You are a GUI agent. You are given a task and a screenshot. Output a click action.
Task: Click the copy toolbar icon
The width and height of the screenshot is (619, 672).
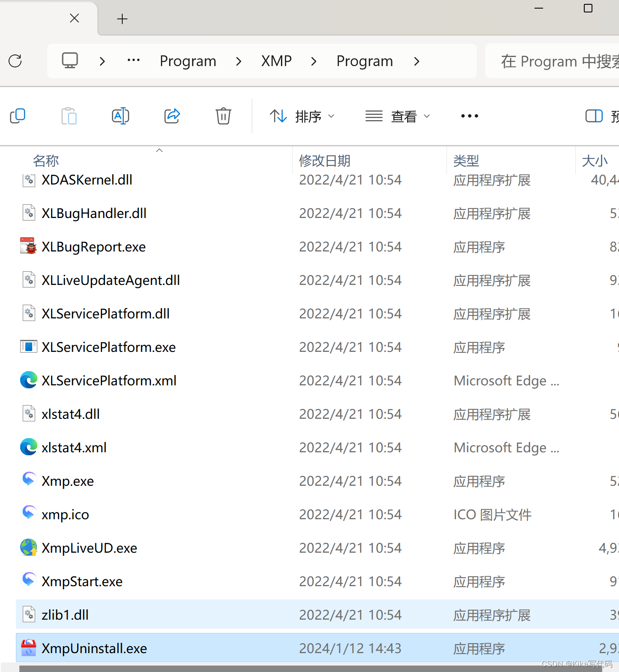pos(18,116)
